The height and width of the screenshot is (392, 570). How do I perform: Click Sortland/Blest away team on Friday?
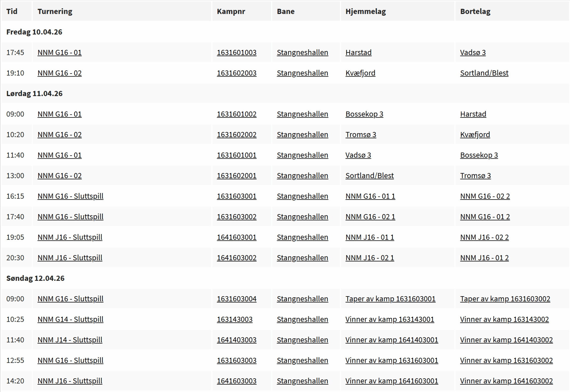[x=484, y=73]
